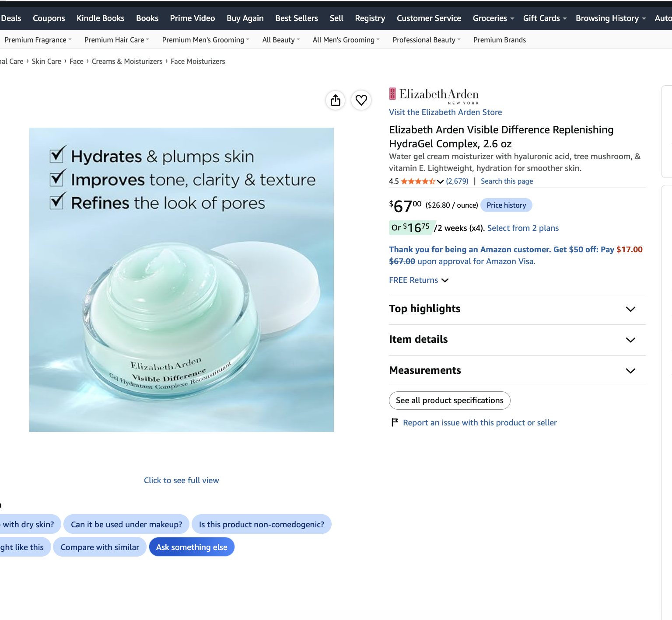The image size is (672, 620).
Task: Click to see full view link
Action: pos(182,481)
